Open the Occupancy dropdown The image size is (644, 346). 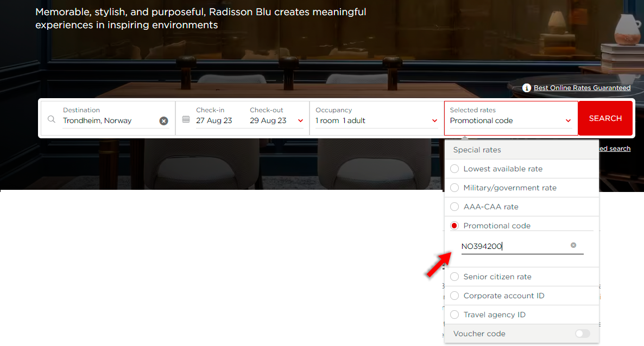tap(376, 118)
